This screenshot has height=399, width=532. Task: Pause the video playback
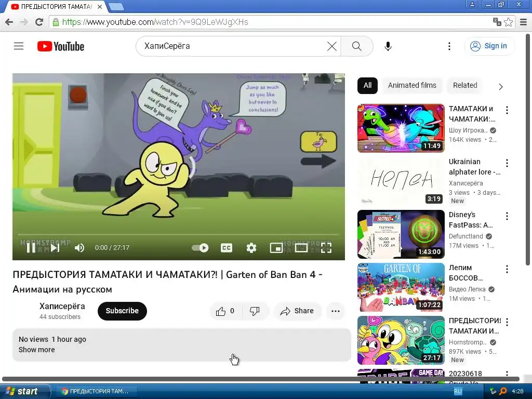point(31,248)
